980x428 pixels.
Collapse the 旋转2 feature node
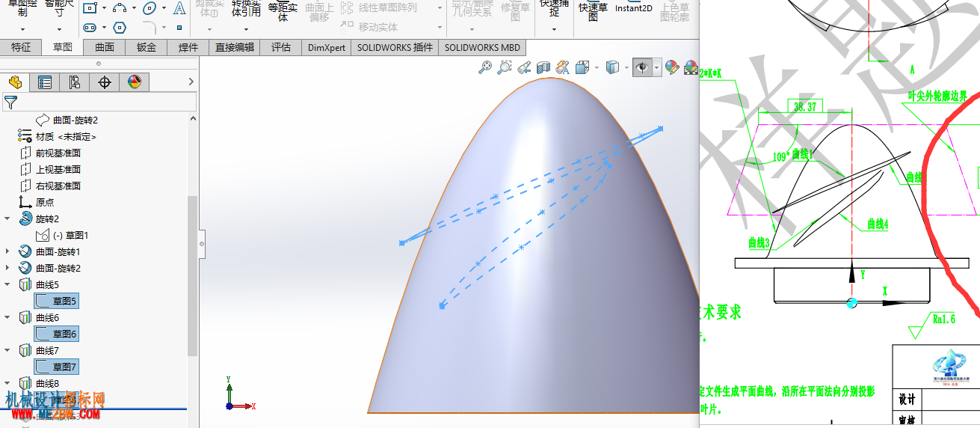click(8, 218)
